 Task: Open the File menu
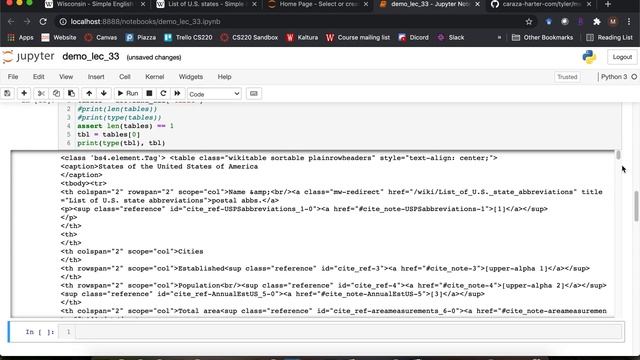pyautogui.click(x=13, y=77)
